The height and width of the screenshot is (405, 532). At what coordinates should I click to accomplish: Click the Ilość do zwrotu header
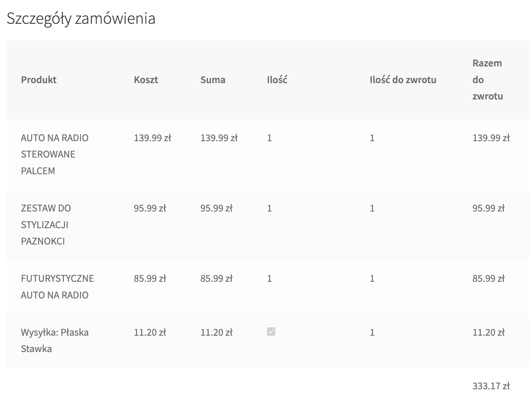click(x=403, y=80)
